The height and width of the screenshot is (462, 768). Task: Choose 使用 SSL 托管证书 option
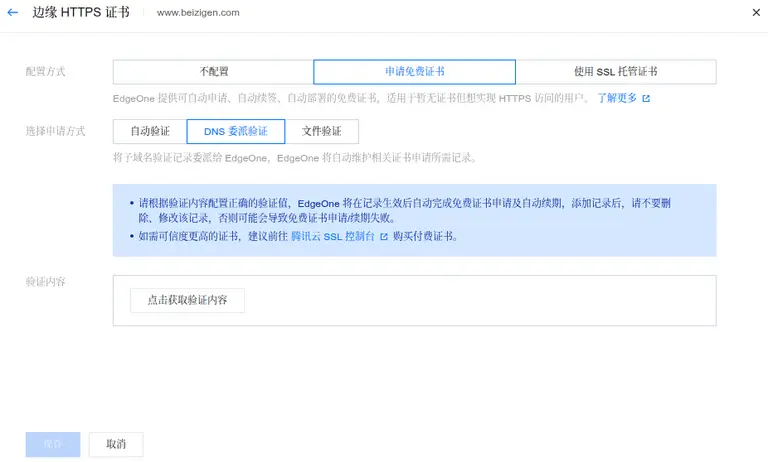click(x=616, y=72)
